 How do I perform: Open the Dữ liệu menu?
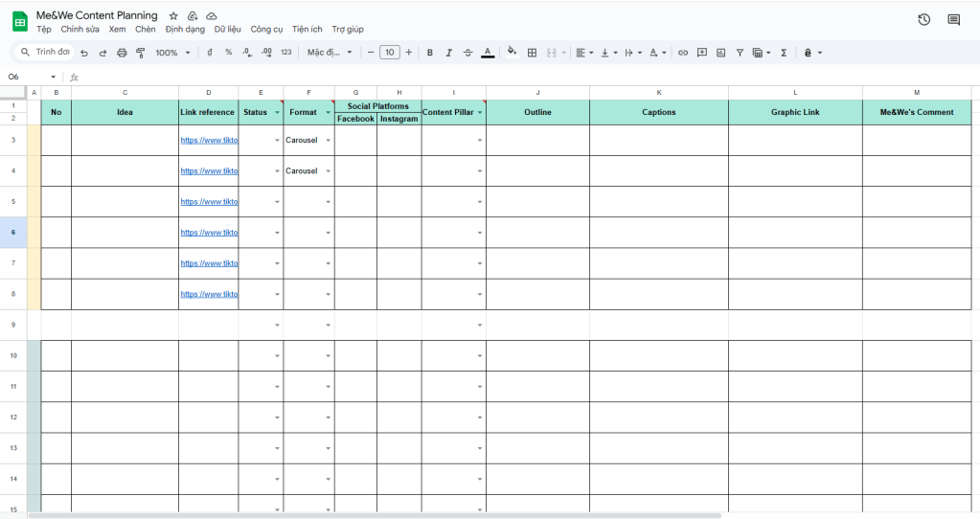click(227, 30)
